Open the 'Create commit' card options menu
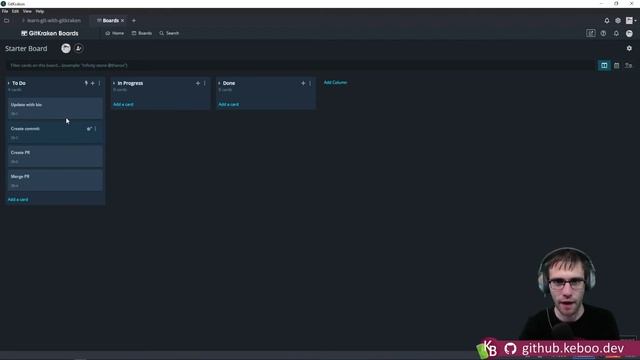 96,129
